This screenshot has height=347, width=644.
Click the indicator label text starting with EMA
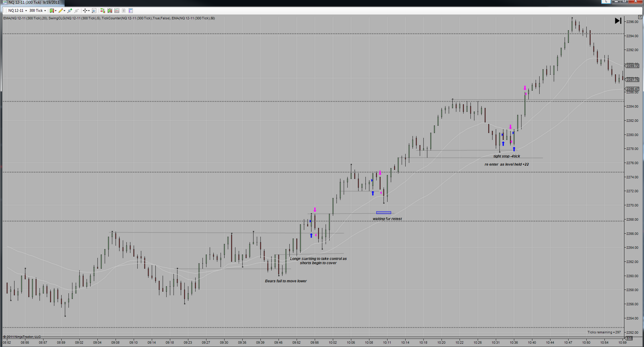point(109,18)
